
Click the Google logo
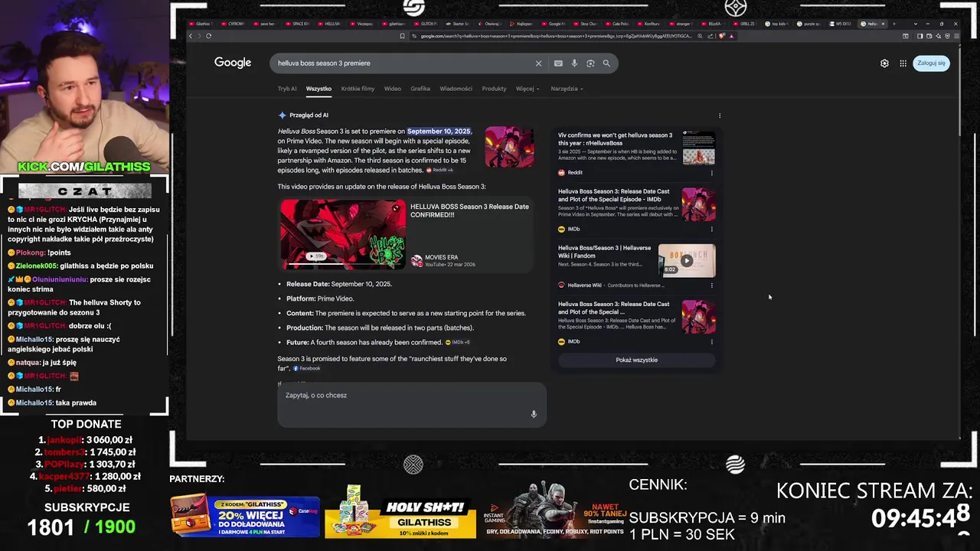(x=233, y=63)
